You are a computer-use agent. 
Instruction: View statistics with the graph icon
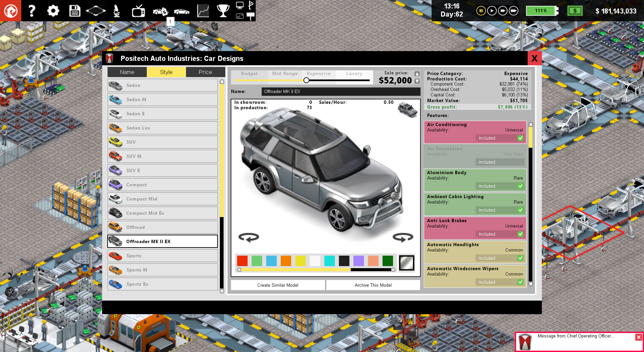203,10
